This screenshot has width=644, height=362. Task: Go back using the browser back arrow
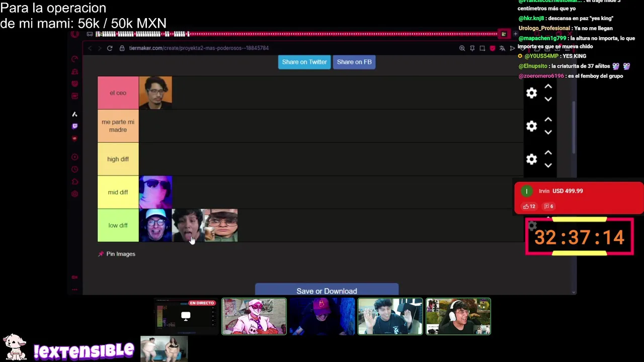tap(90, 48)
